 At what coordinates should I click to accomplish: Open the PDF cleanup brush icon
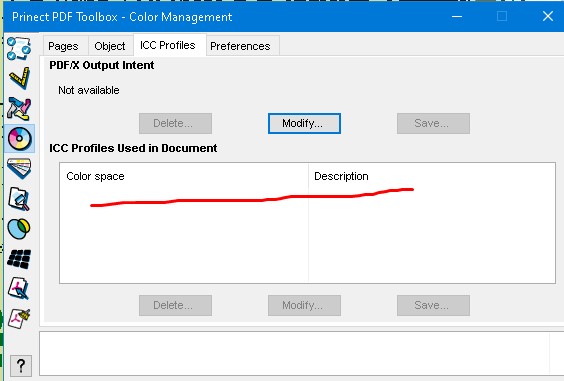(x=19, y=318)
